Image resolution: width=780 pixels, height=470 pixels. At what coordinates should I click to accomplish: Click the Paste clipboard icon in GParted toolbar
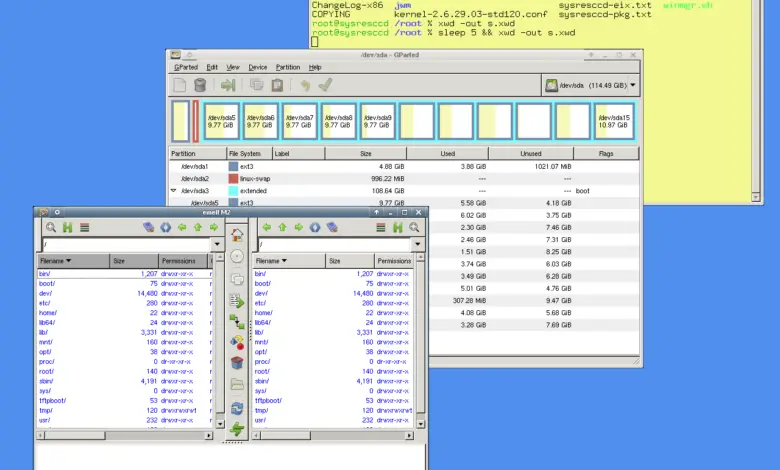pyautogui.click(x=277, y=85)
